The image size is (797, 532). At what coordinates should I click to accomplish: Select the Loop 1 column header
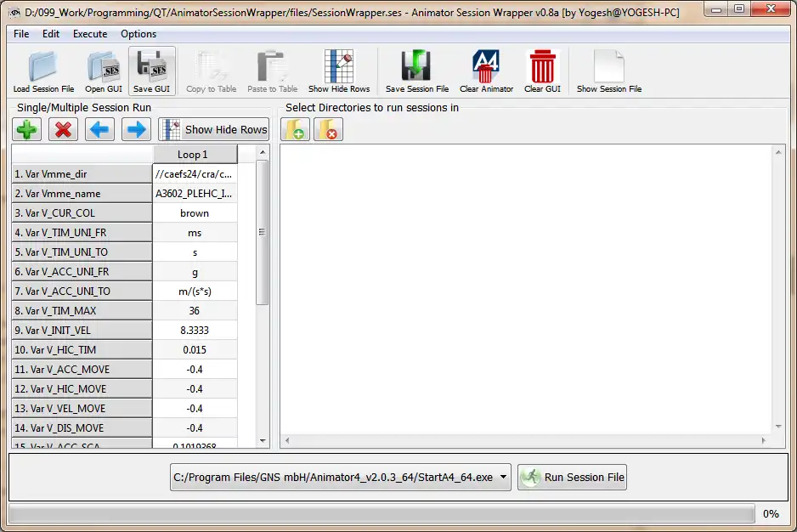tap(195, 154)
